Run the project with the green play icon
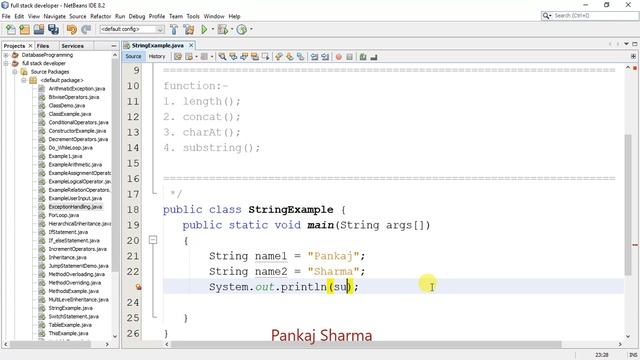 204,29
